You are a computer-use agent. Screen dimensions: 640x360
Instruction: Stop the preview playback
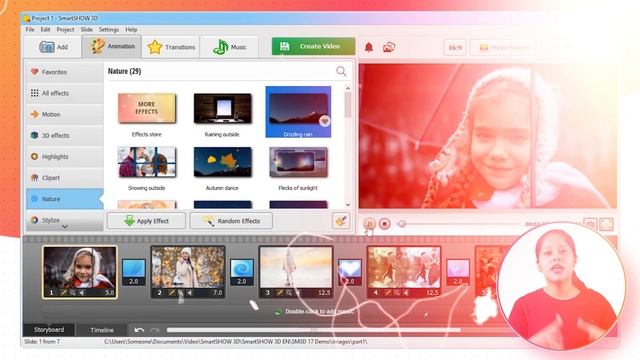click(384, 224)
